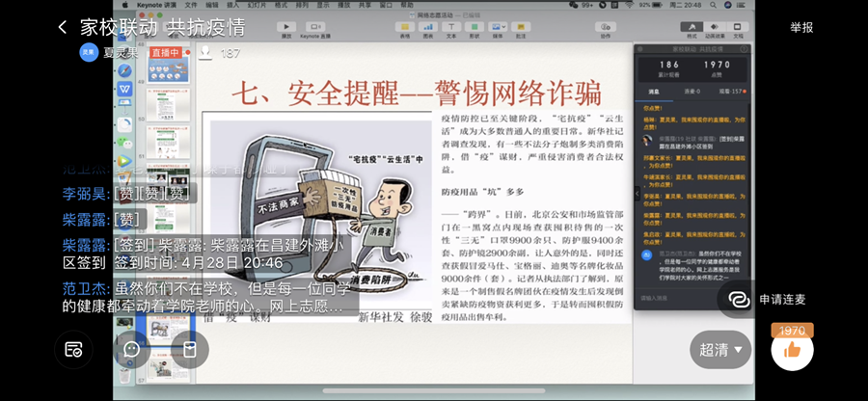Tap the clipboard icon beside the comment button

point(190,349)
